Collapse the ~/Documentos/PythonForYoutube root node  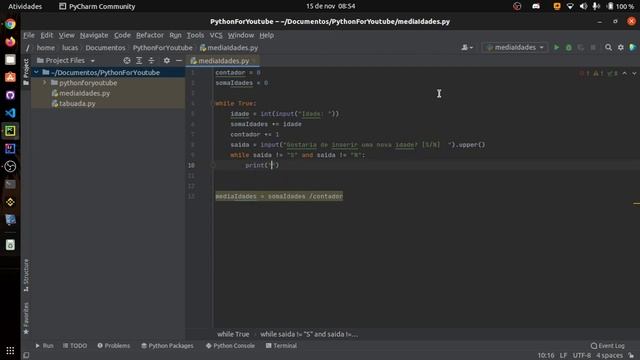click(x=36, y=72)
